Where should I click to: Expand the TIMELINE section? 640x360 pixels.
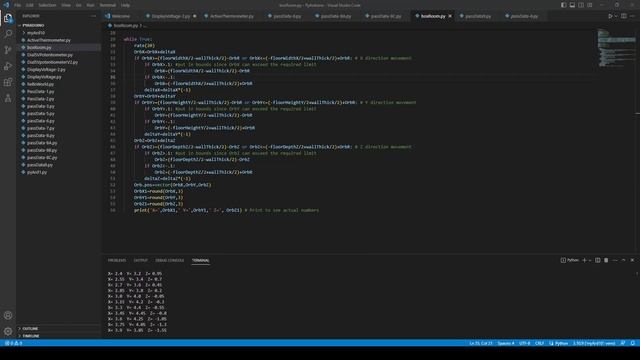31,336
